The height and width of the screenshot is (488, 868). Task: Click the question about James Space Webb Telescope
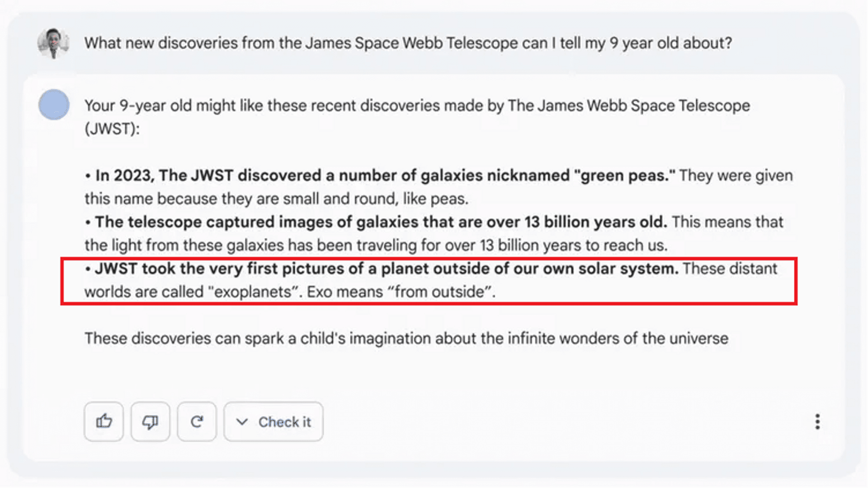(408, 43)
